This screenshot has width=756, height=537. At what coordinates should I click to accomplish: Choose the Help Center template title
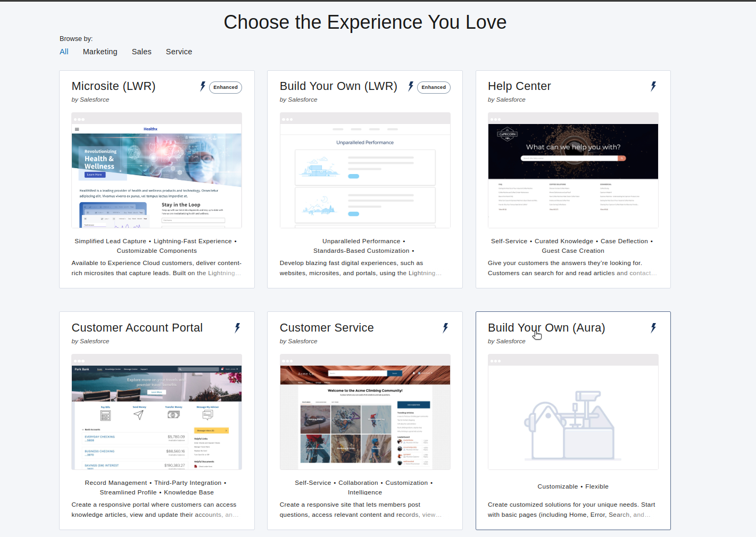tap(519, 86)
